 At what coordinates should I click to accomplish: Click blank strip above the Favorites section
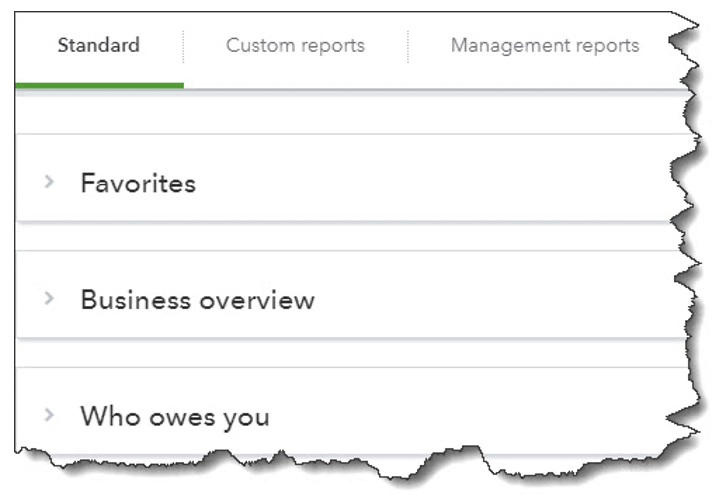[351, 114]
